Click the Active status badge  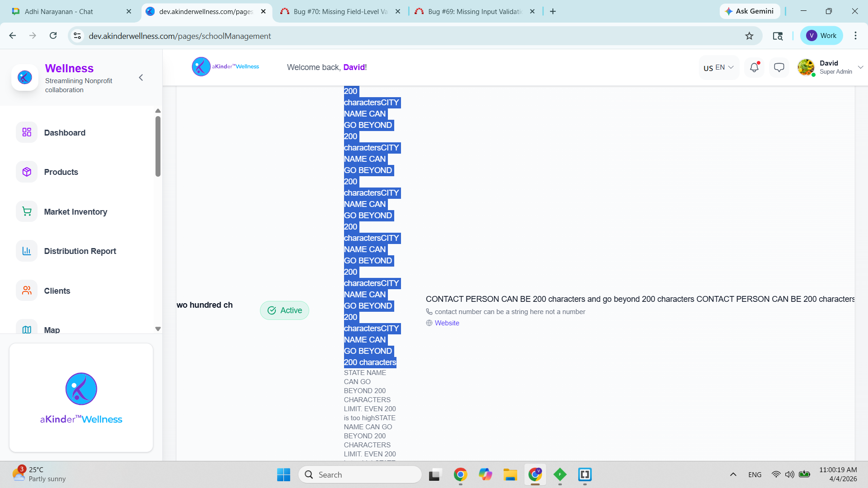coord(284,310)
